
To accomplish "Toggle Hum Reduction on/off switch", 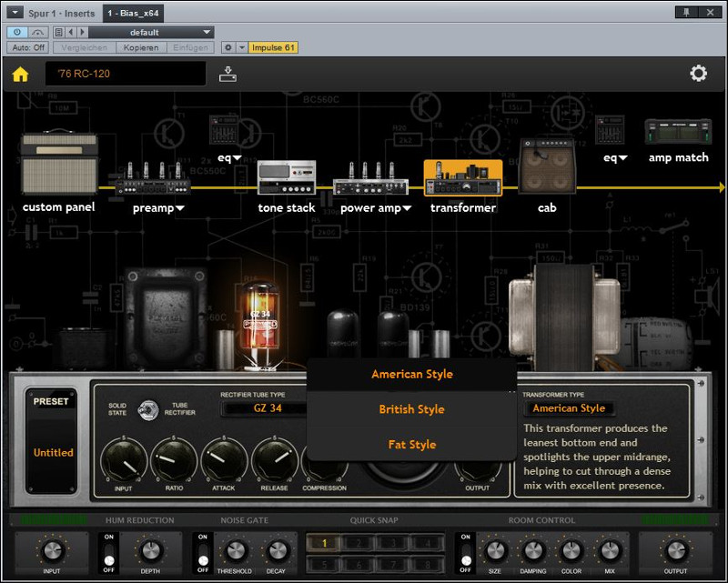I will [x=109, y=553].
